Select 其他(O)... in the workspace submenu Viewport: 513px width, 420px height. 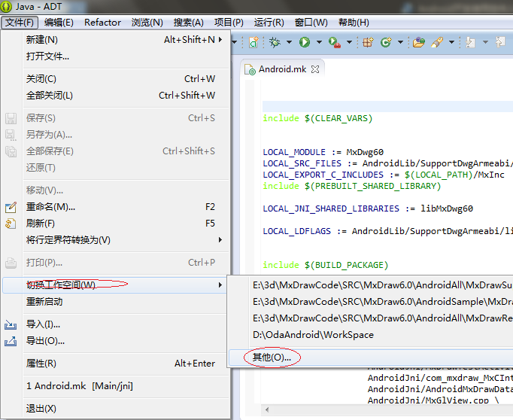pos(272,358)
